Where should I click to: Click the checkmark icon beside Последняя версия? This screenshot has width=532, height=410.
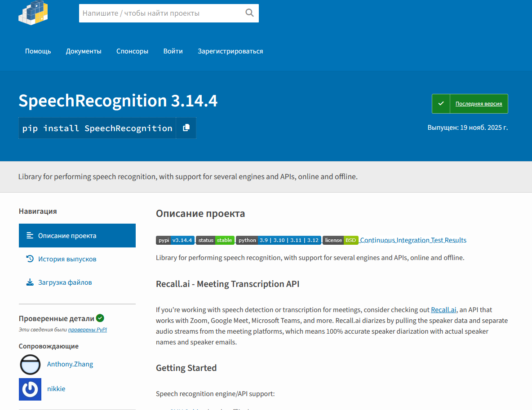[441, 103]
